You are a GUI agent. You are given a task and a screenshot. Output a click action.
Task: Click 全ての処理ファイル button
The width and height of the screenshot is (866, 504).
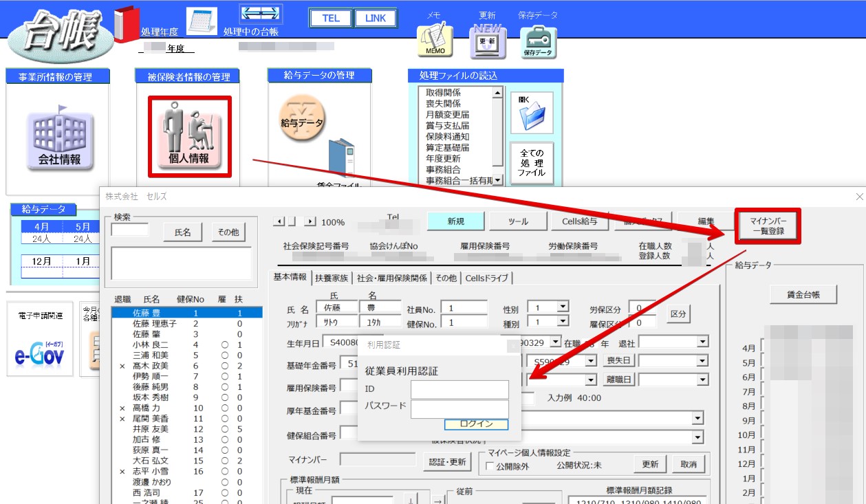pyautogui.click(x=532, y=163)
